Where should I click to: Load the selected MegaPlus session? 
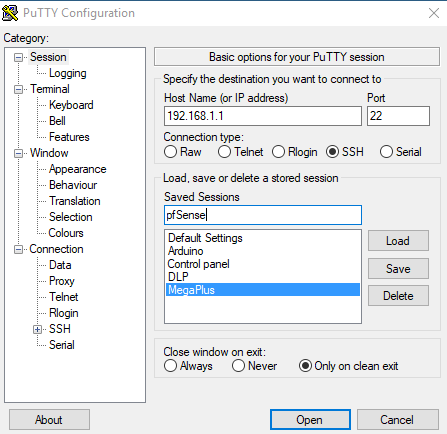point(398,241)
